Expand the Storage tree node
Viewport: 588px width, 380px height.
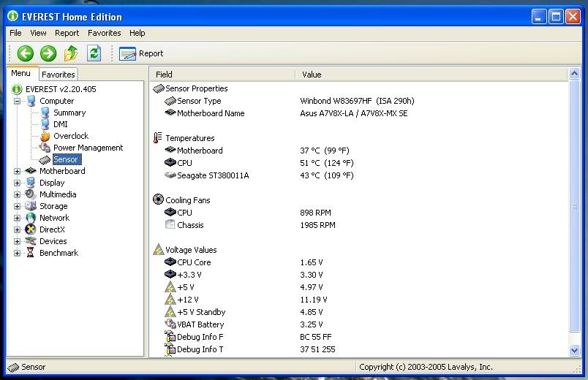click(x=17, y=206)
